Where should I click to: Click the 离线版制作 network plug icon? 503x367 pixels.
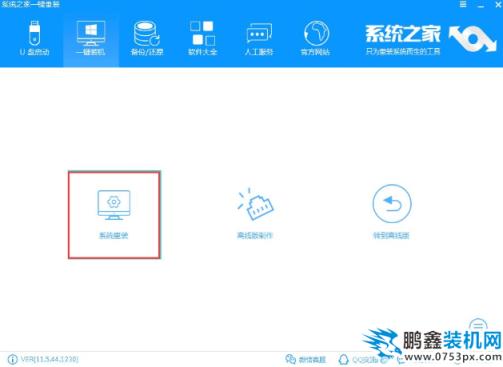point(255,204)
